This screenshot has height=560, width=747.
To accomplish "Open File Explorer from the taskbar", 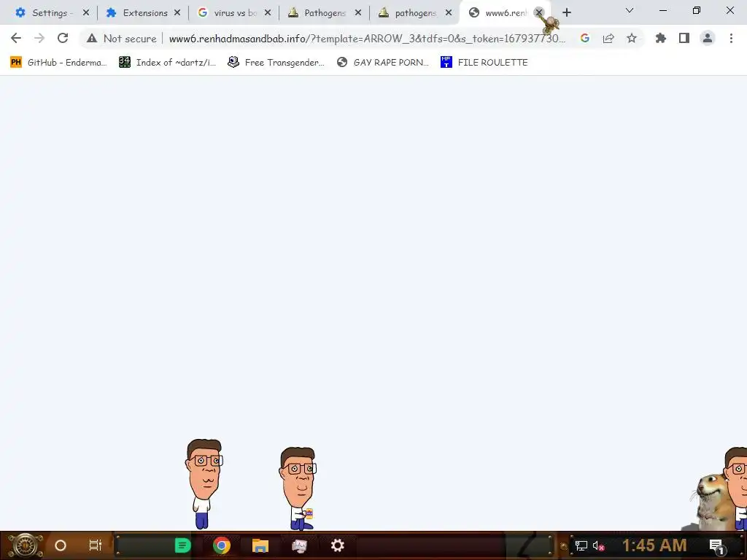I will (260, 545).
